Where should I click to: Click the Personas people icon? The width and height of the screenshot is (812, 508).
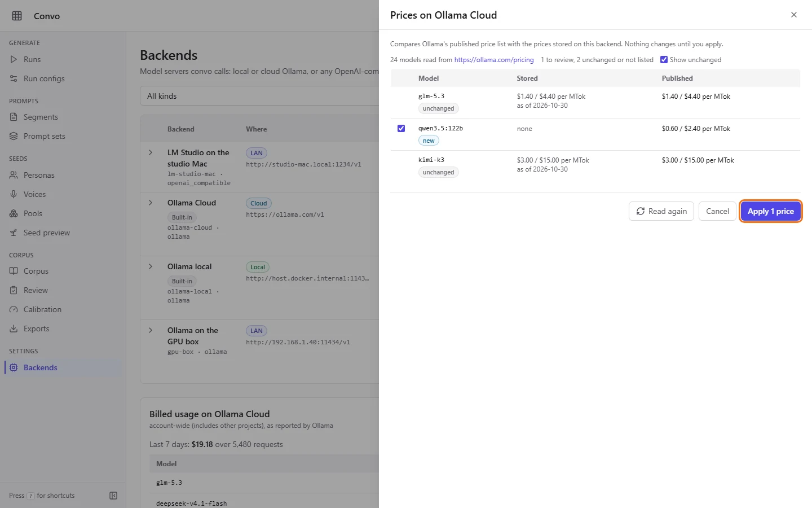[x=14, y=175]
